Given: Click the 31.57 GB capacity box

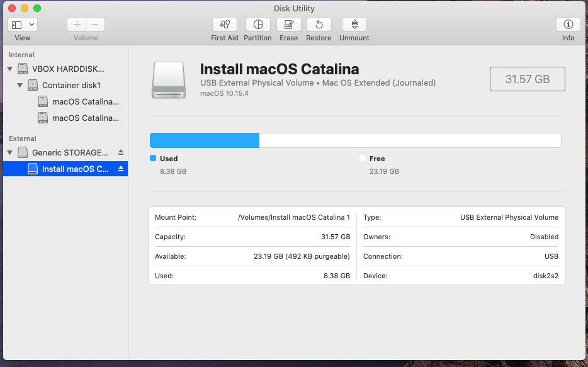Looking at the screenshot, I should coord(528,79).
